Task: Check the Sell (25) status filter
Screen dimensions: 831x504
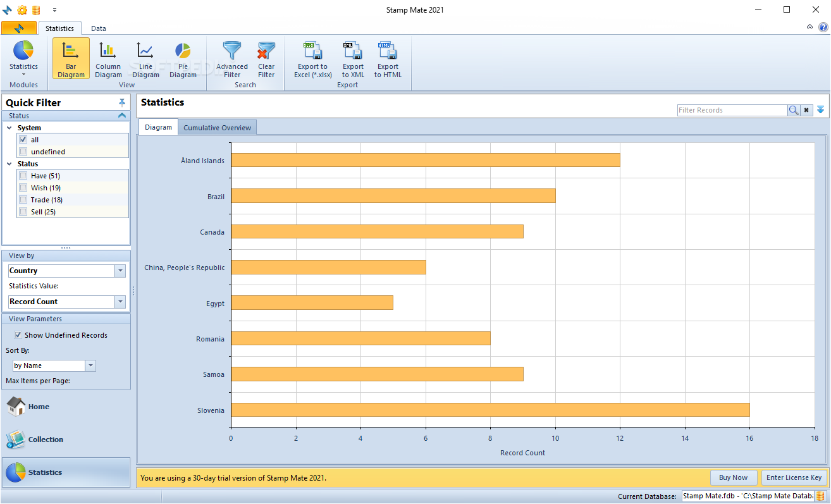Action: coord(23,212)
